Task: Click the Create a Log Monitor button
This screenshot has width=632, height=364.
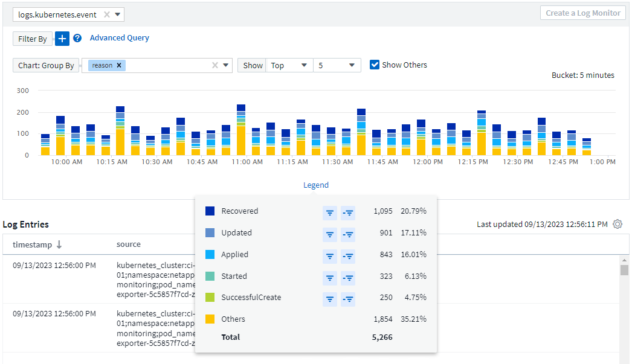Action: pos(583,13)
